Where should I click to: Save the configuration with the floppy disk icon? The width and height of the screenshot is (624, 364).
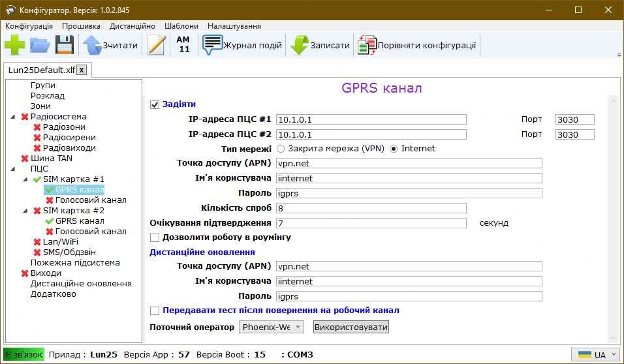[65, 45]
